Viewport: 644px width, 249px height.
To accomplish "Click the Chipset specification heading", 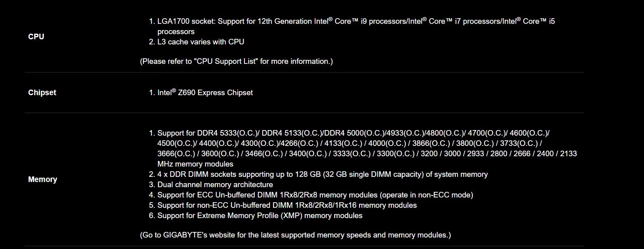I will click(x=42, y=92).
